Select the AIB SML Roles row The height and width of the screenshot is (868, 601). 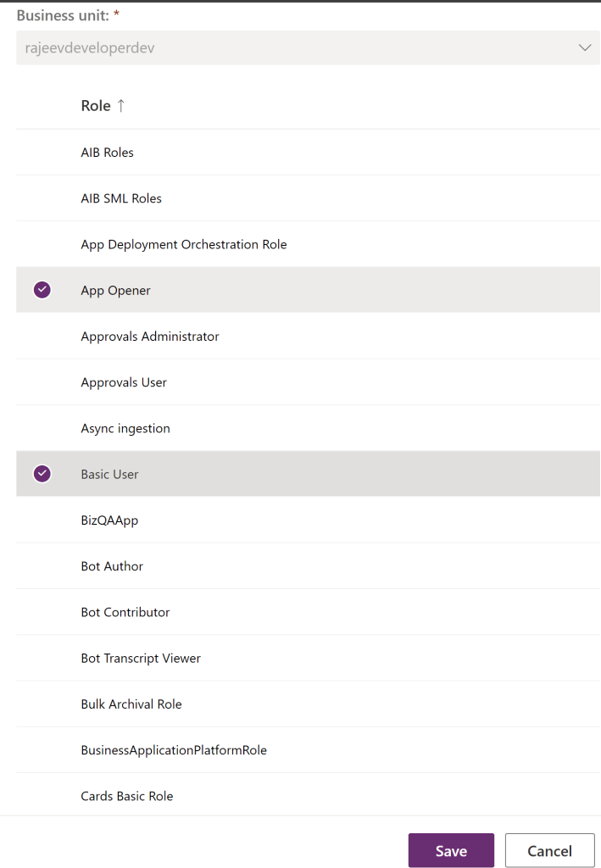click(x=121, y=198)
